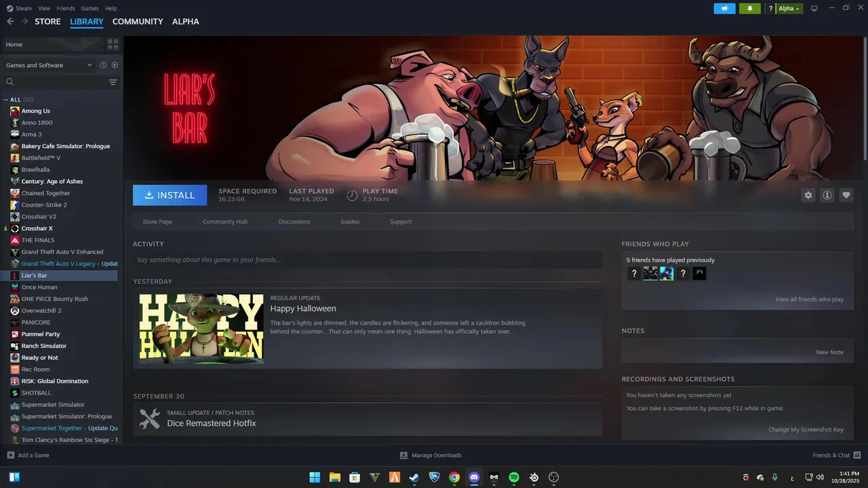This screenshot has height=488, width=868.
Task: Click the Manage Downloads icon
Action: [403, 455]
